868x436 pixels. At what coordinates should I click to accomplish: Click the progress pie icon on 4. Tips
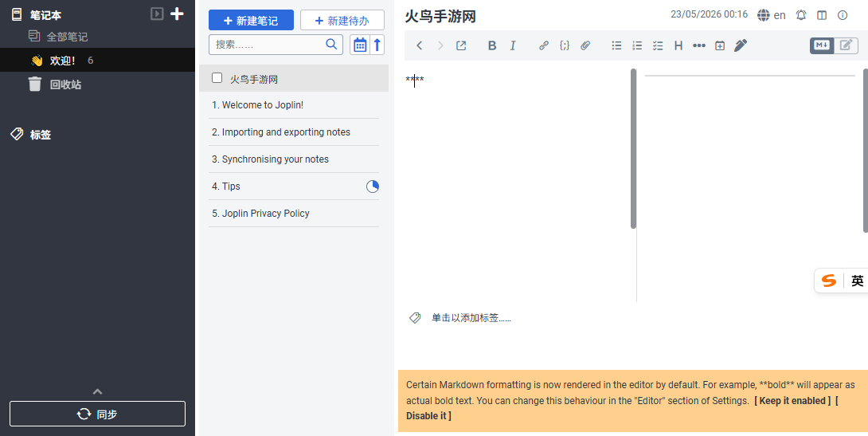373,187
